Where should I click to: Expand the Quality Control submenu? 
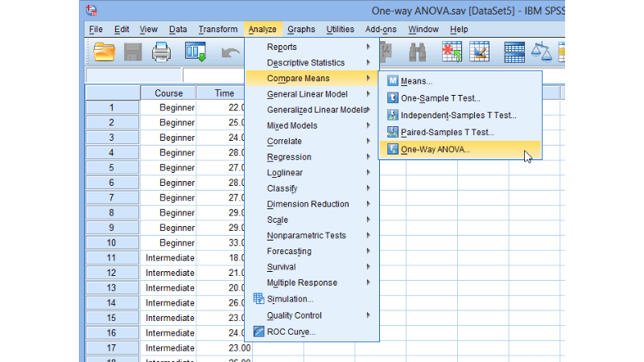312,315
